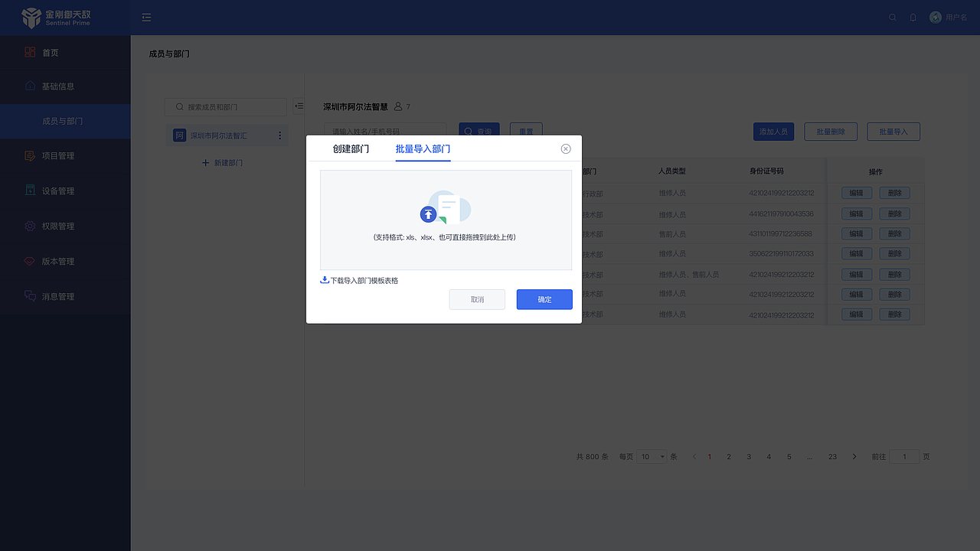980x551 pixels.
Task: Open 设备管理 from the sidebar
Action: click(50, 191)
